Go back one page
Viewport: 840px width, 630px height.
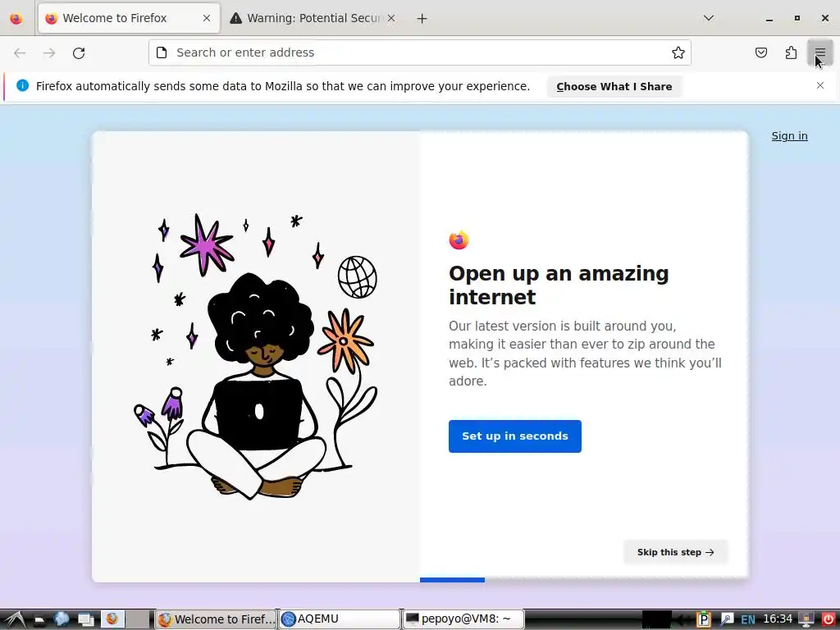pyautogui.click(x=20, y=52)
